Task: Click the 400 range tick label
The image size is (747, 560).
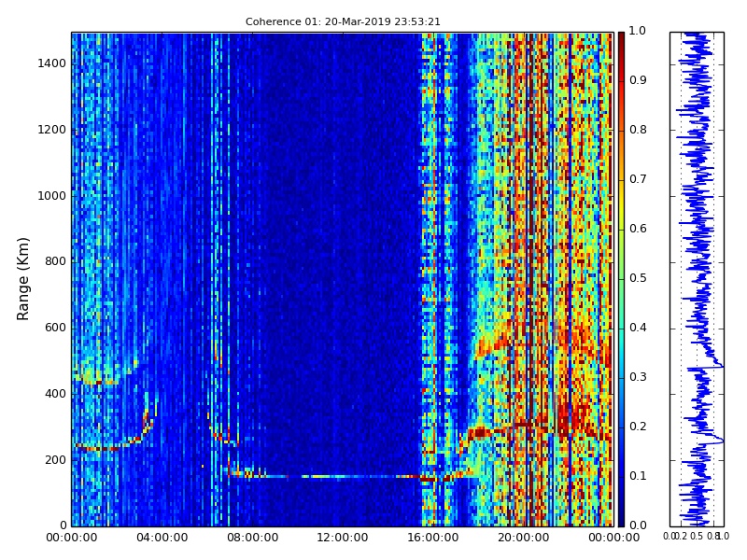Action: 55,394
